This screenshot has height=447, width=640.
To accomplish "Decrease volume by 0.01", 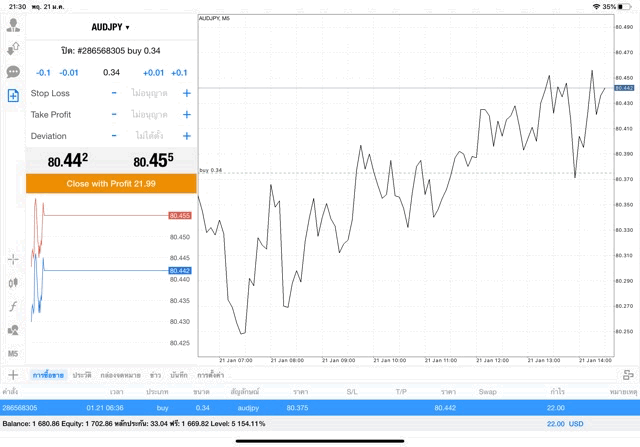I will tap(69, 73).
